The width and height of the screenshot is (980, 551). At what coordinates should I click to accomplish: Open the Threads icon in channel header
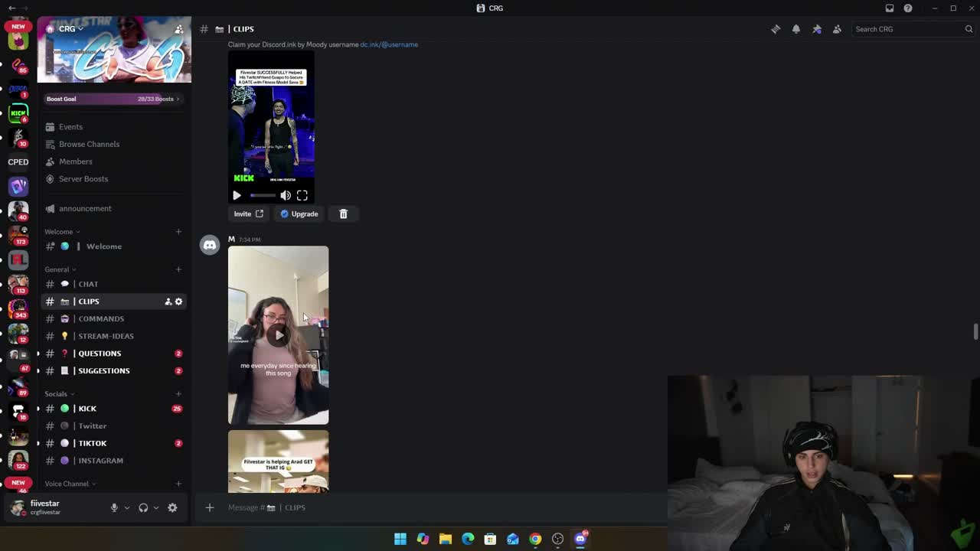tap(776, 29)
